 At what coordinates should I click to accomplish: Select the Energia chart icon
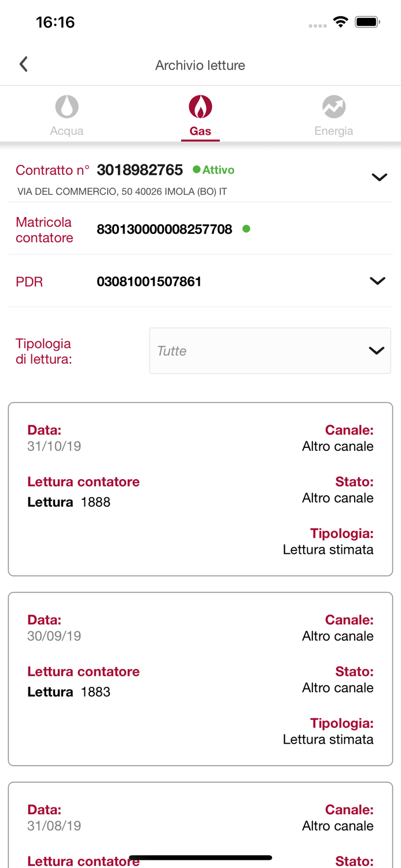tap(334, 106)
